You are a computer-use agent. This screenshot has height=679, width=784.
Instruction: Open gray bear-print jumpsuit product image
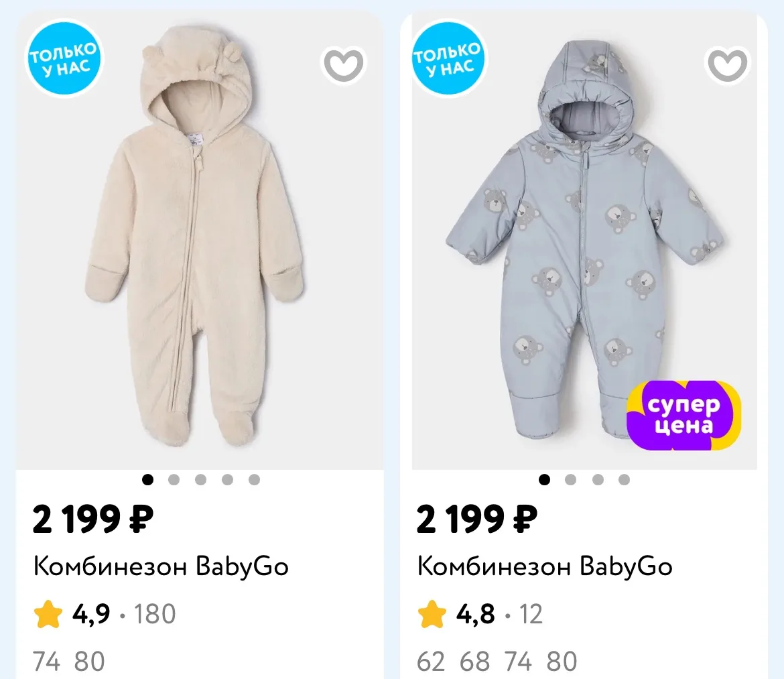pyautogui.click(x=584, y=240)
